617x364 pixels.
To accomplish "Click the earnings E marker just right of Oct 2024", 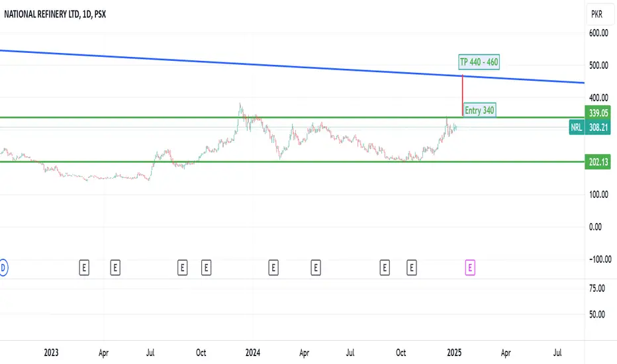I will (x=412, y=268).
